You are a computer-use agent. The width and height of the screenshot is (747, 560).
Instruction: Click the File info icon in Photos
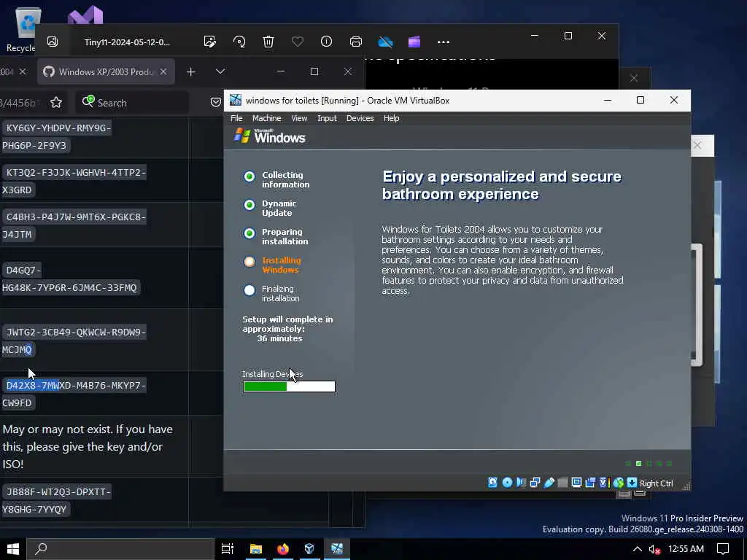[x=326, y=42]
